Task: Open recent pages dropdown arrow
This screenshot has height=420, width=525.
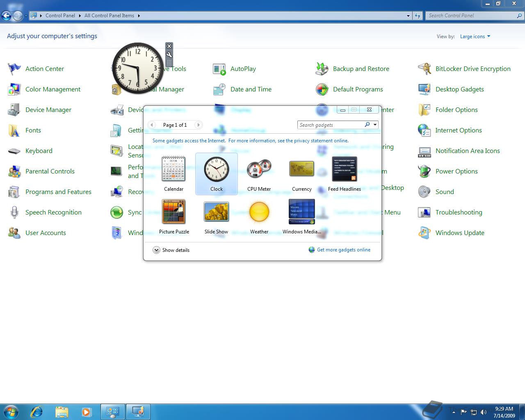Action: [x=26, y=16]
